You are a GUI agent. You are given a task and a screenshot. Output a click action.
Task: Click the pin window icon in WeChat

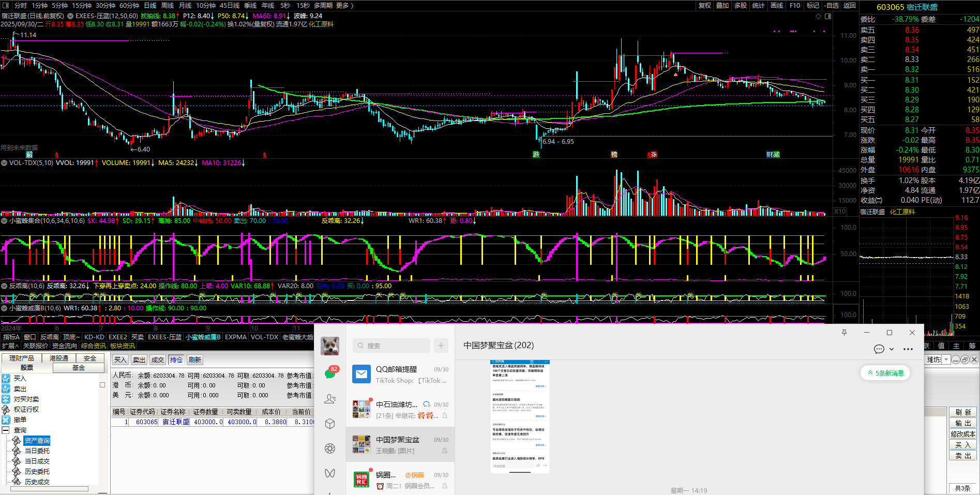coord(844,333)
